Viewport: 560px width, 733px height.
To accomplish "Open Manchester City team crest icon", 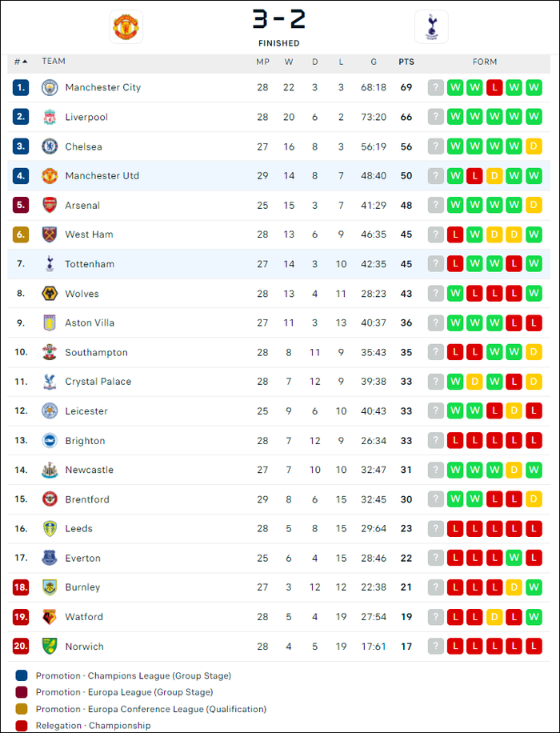I will pyautogui.click(x=50, y=87).
